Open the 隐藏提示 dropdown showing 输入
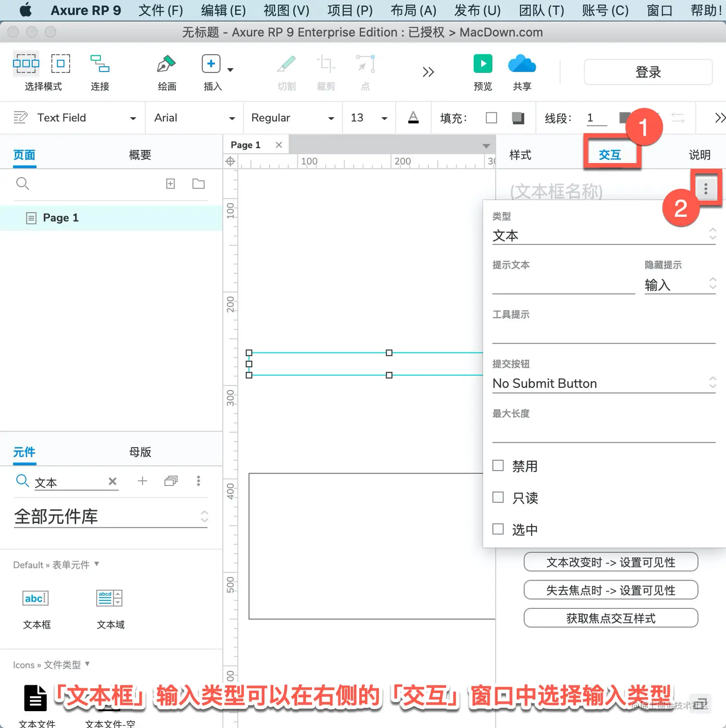 [x=680, y=285]
